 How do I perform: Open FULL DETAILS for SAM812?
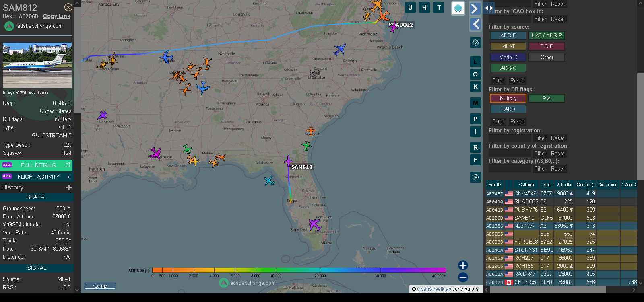coord(37,165)
